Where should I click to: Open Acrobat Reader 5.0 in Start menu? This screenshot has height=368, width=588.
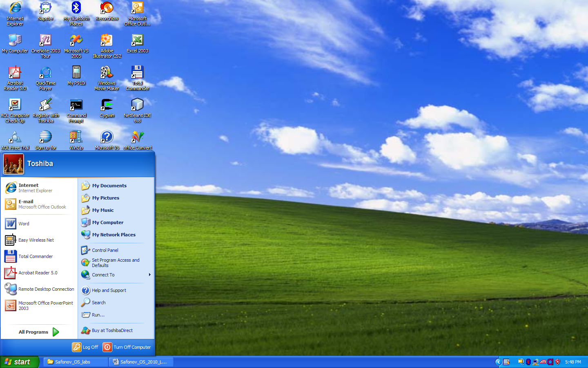tap(39, 273)
